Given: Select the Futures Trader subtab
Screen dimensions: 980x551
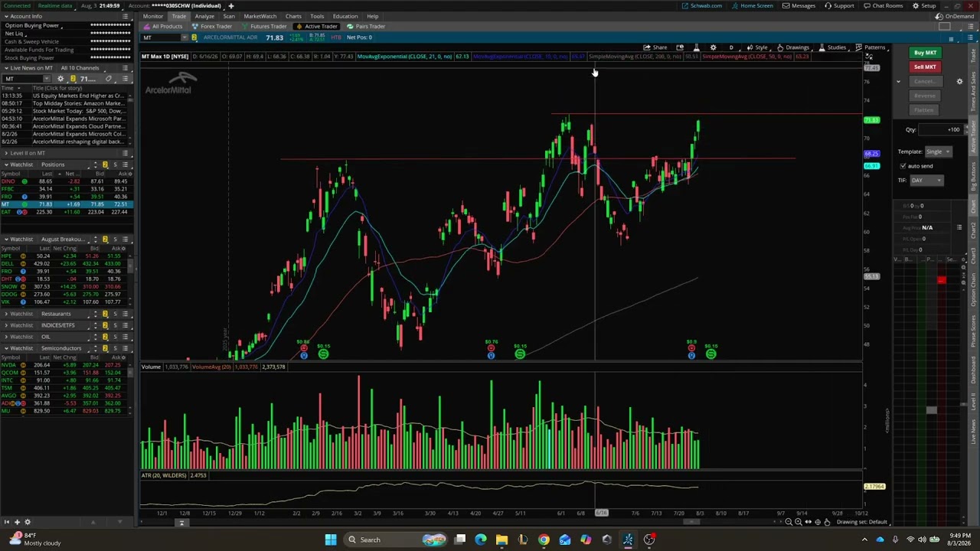Looking at the screenshot, I should [x=264, y=27].
